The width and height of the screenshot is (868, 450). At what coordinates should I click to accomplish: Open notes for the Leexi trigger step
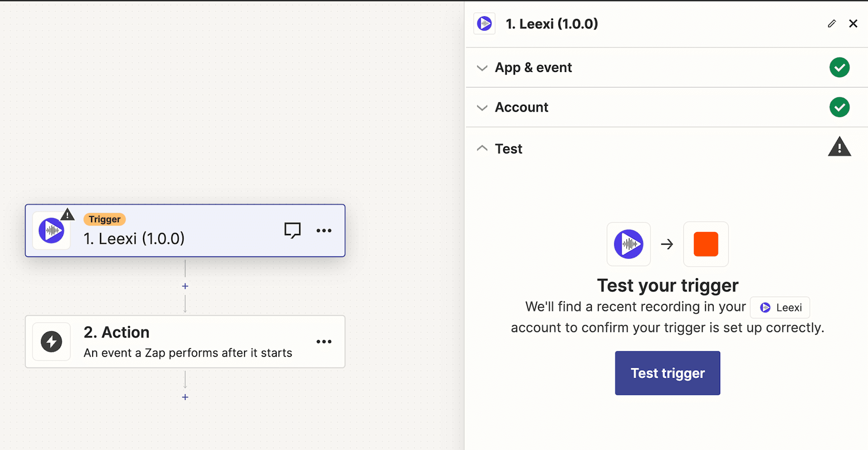pos(292,230)
